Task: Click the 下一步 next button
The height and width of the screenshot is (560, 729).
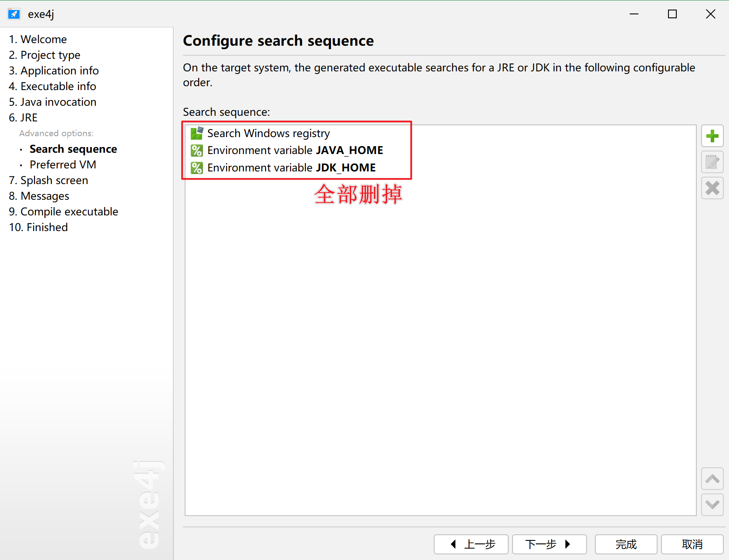Action: 550,544
